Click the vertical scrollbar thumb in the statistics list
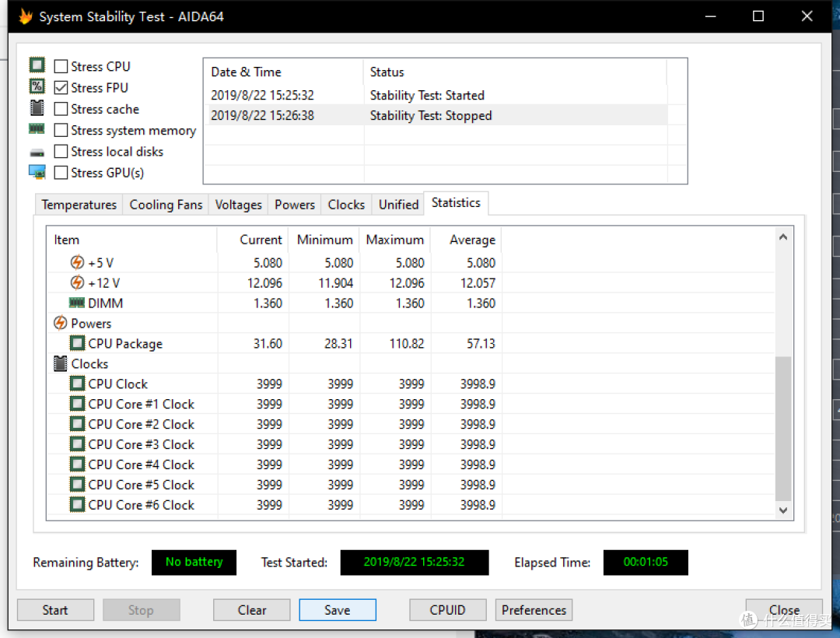Screen dimensions: 840x638 tap(783, 428)
